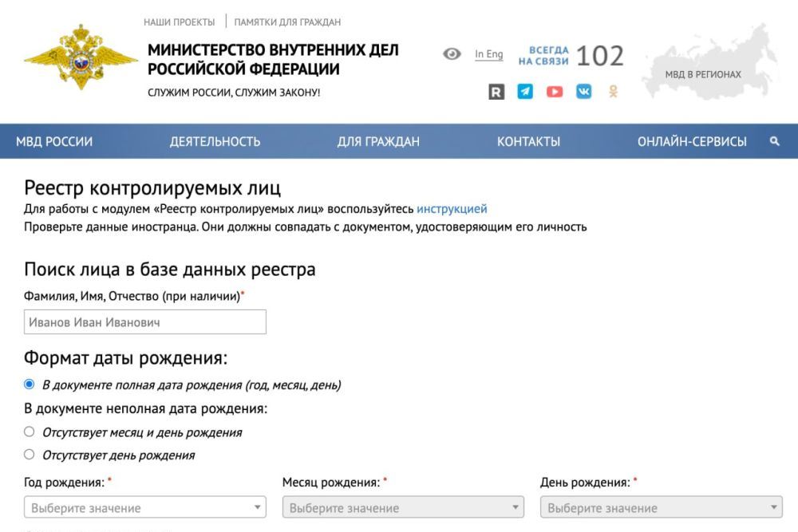798x532 pixels.
Task: Select full birth date radio option
Action: (30, 385)
